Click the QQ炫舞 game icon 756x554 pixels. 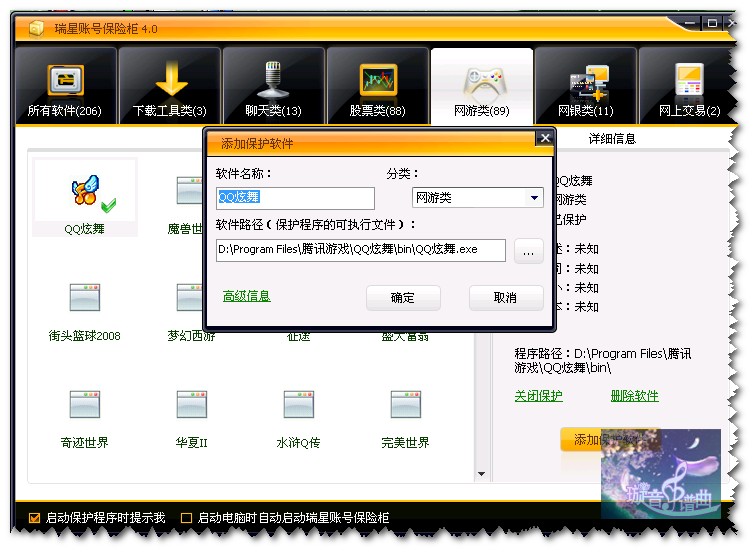[x=85, y=191]
